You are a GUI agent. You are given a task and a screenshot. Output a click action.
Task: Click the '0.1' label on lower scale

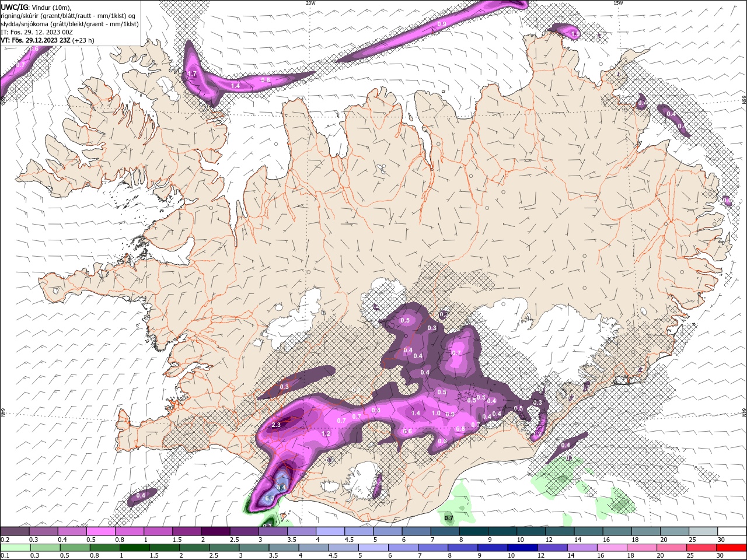pyautogui.click(x=5, y=556)
